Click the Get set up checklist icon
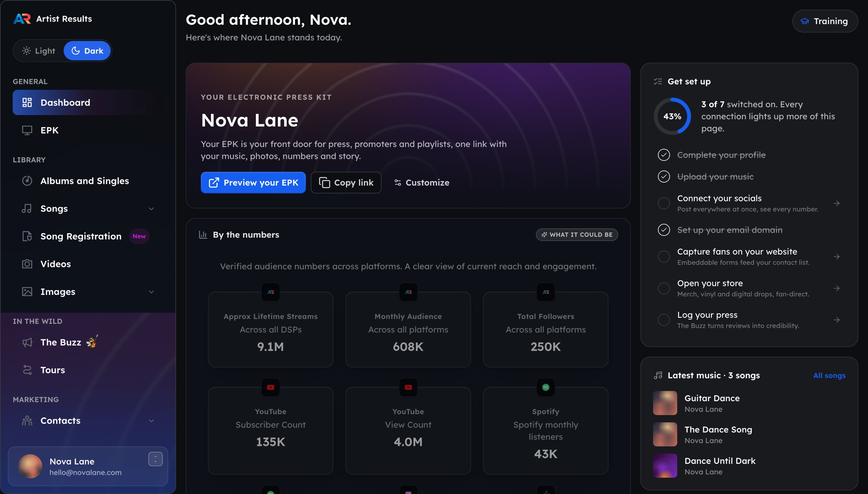The width and height of the screenshot is (868, 494). 658,81
